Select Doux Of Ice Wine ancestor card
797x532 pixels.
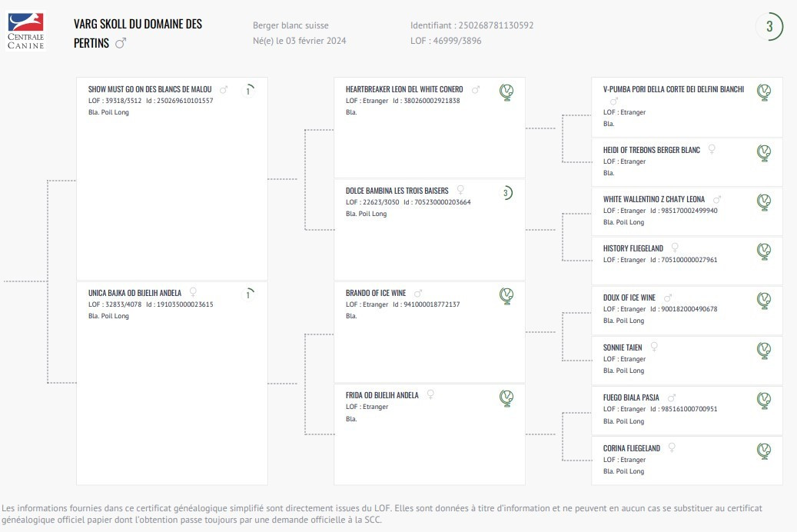(x=686, y=311)
